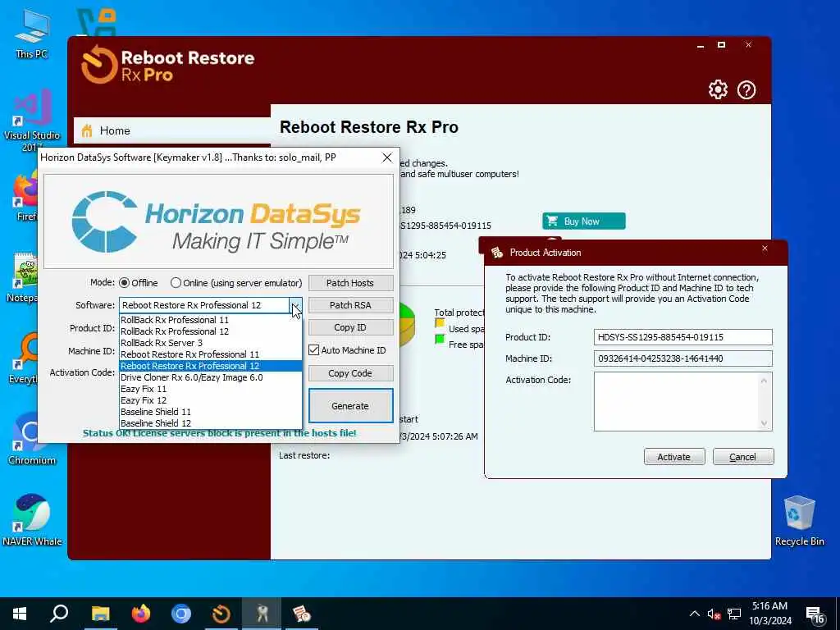
Task: Choose Reboot Restore Rx Professional 11
Action: (210, 354)
